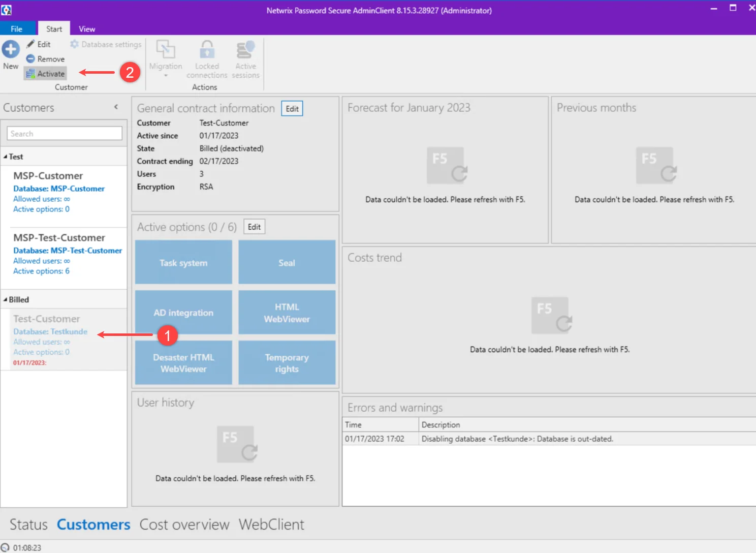This screenshot has width=756, height=553.
Task: Collapse the Customers panel chevron
Action: 116,107
